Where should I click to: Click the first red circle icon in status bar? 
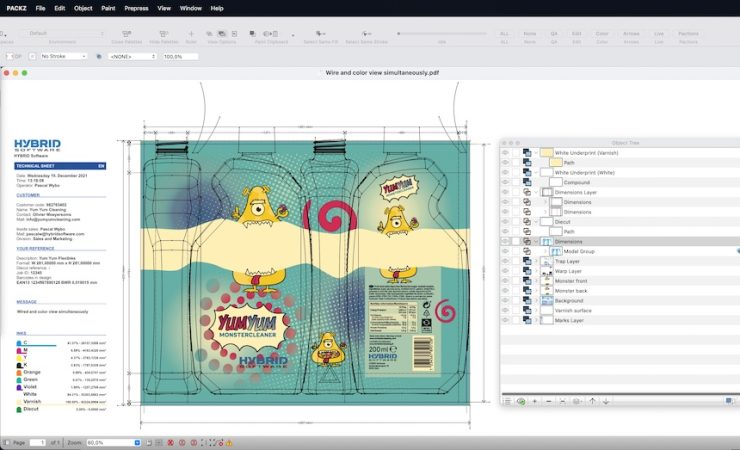point(170,443)
